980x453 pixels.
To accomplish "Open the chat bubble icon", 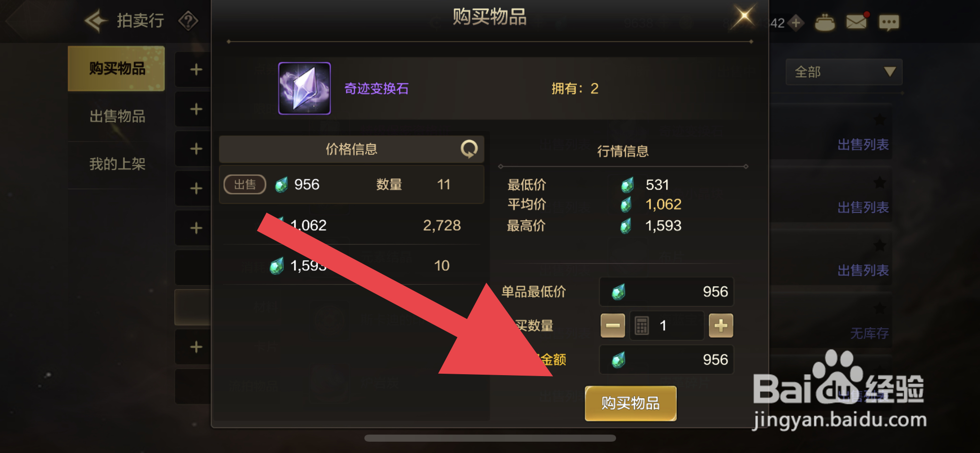I will pos(889,22).
